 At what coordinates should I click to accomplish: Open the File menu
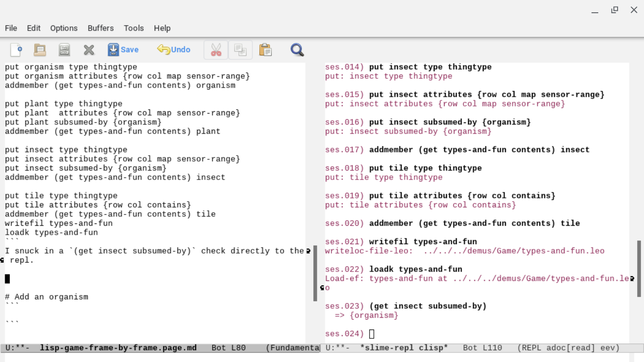11,28
